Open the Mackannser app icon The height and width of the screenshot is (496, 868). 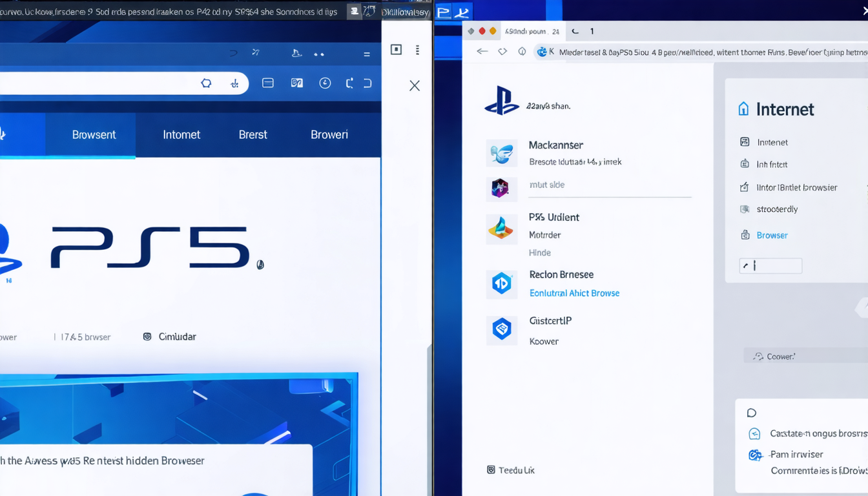[502, 153]
